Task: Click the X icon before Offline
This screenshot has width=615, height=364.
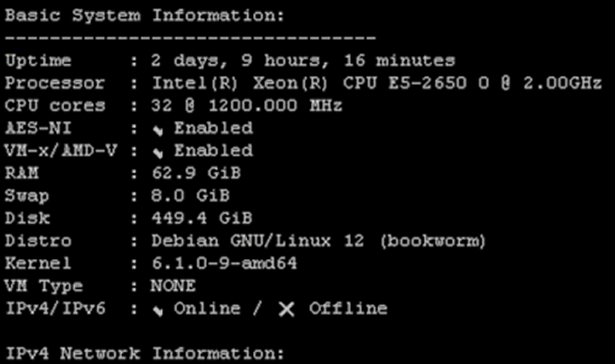Action: pyautogui.click(x=286, y=309)
